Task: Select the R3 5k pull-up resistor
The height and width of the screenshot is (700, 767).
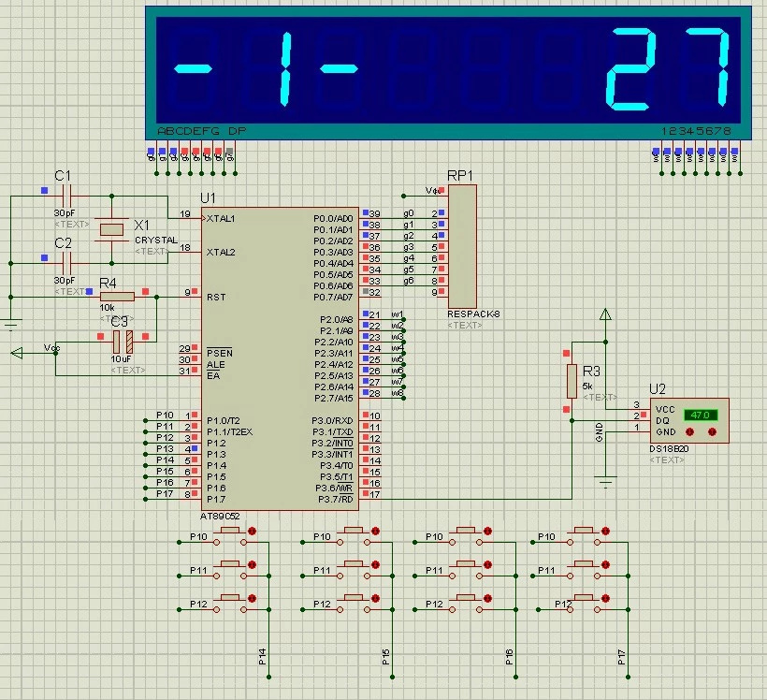Action: [x=572, y=381]
